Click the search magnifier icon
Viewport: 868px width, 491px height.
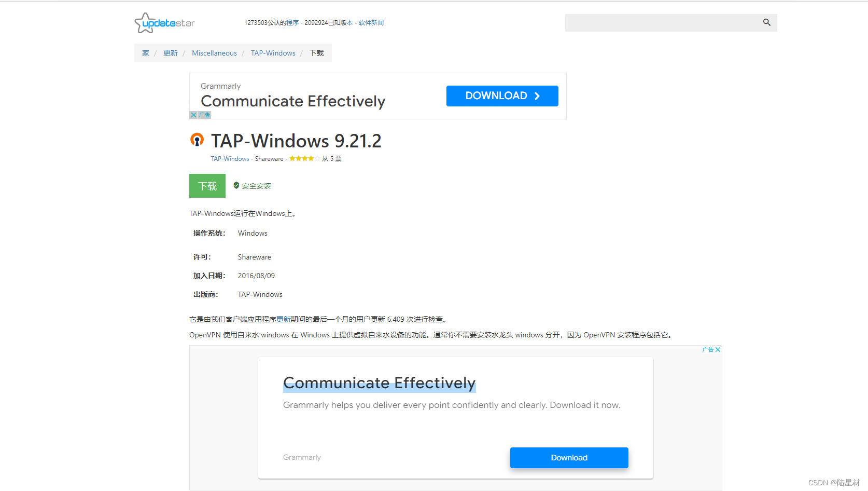pyautogui.click(x=766, y=22)
